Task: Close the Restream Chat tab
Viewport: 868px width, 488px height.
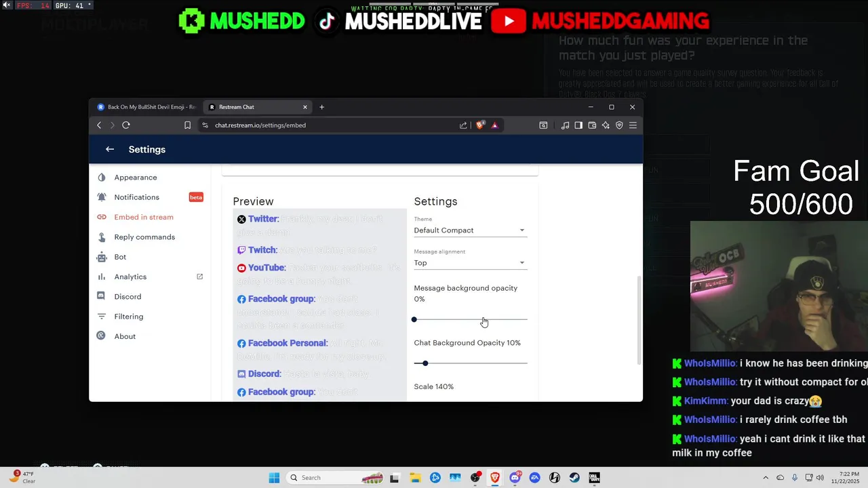Action: click(x=305, y=107)
